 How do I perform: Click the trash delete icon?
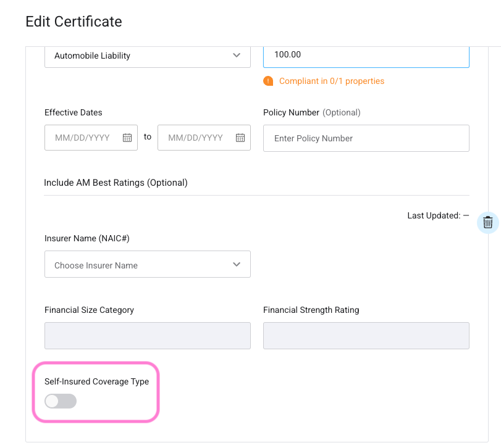click(x=487, y=223)
